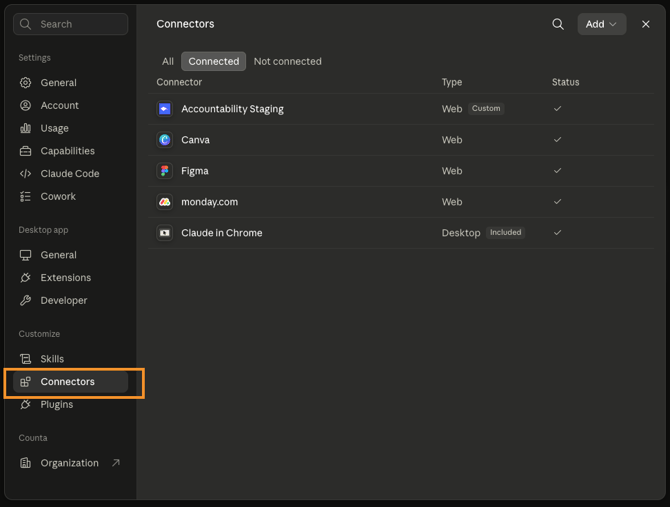Open the Extensions plug icon
The image size is (670, 507).
(26, 278)
